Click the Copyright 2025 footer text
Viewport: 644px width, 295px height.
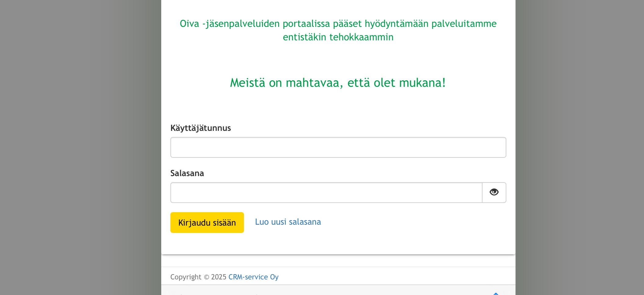[x=186, y=277]
